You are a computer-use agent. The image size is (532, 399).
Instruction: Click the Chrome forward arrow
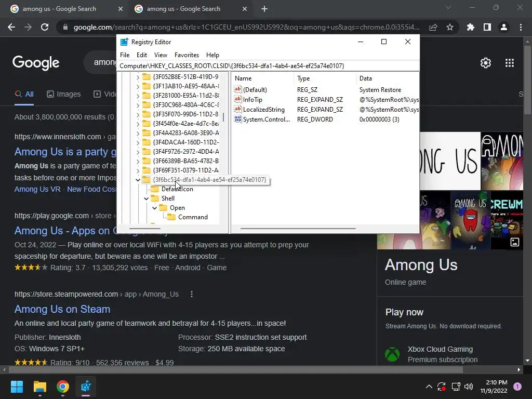28,27
